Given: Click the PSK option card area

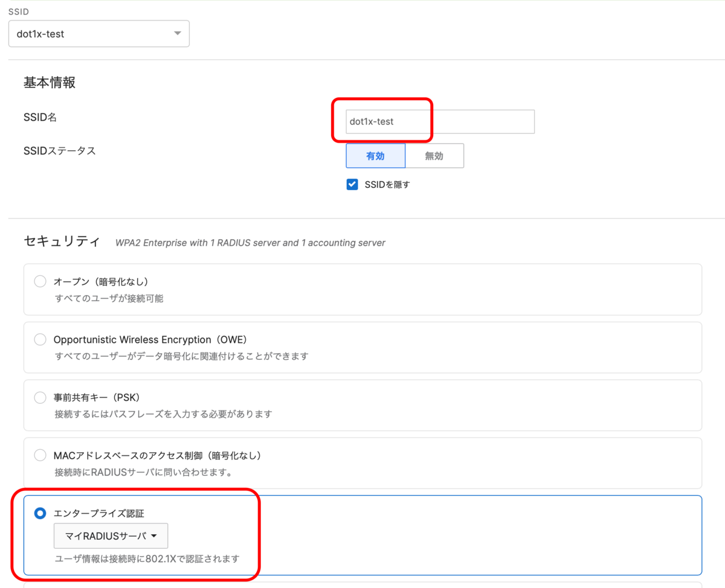Looking at the screenshot, I should (x=362, y=405).
